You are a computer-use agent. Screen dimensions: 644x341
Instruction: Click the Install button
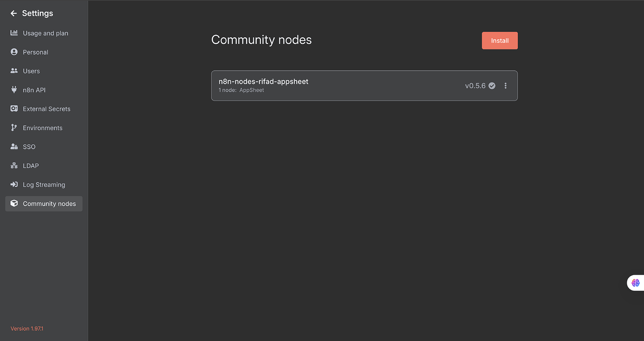click(500, 41)
